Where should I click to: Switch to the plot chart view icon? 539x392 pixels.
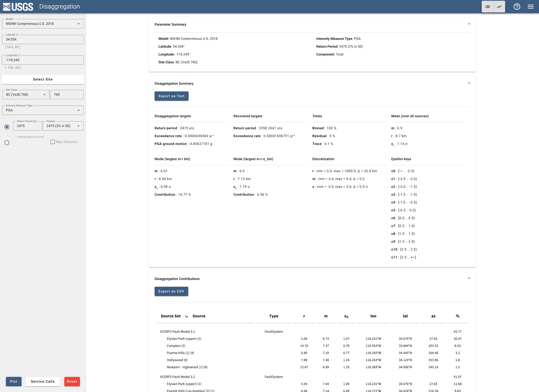point(499,7)
